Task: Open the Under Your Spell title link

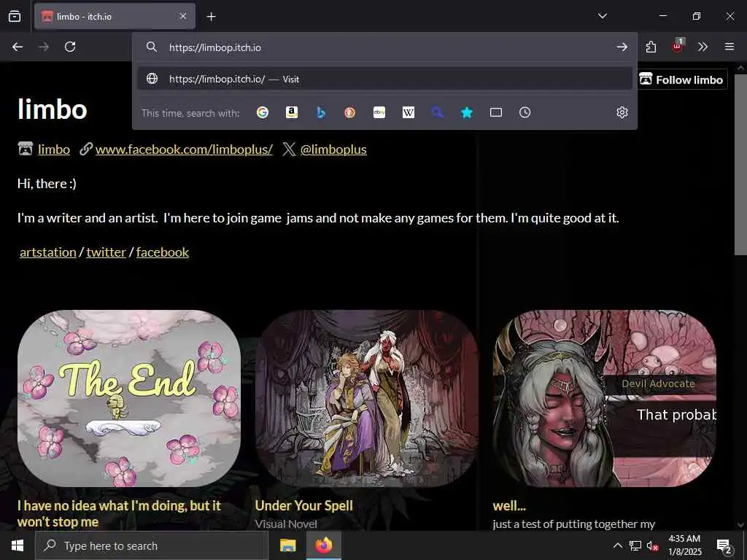Action: pos(304,506)
